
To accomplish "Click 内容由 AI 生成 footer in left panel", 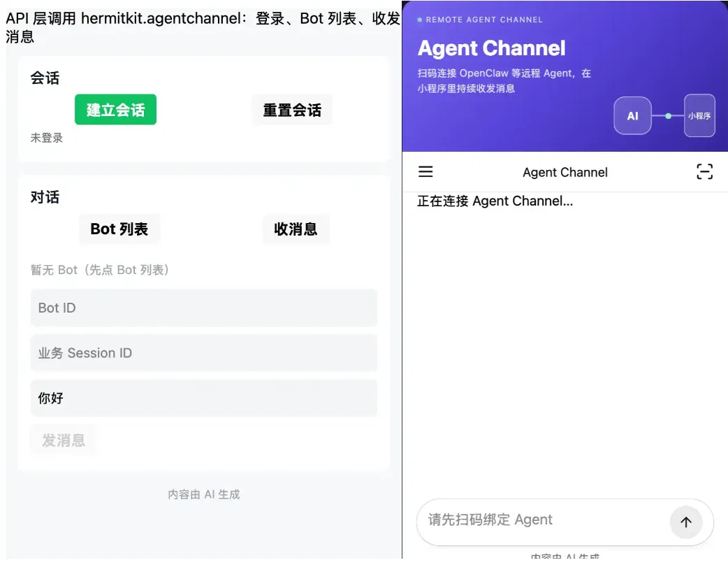I will pyautogui.click(x=204, y=494).
